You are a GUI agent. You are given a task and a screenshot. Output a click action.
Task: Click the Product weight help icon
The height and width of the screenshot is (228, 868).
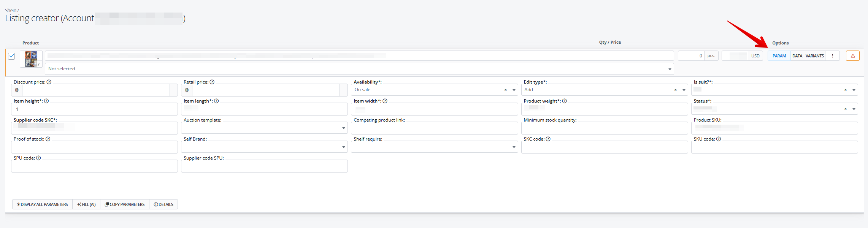pyautogui.click(x=565, y=101)
